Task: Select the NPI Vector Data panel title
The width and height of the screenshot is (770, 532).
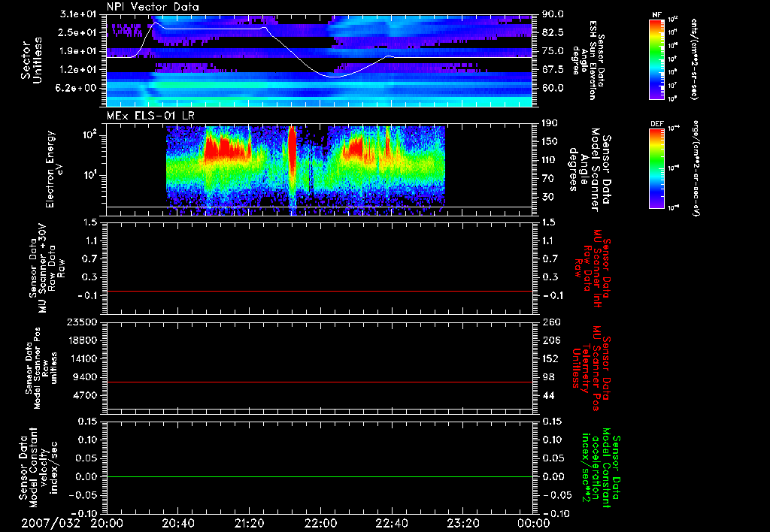Action: click(153, 6)
